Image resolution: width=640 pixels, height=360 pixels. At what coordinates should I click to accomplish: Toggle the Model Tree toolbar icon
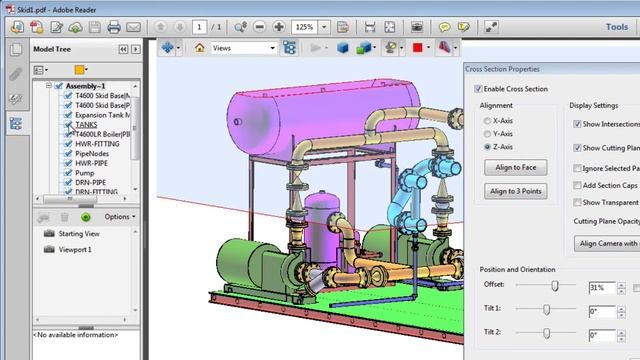click(289, 48)
